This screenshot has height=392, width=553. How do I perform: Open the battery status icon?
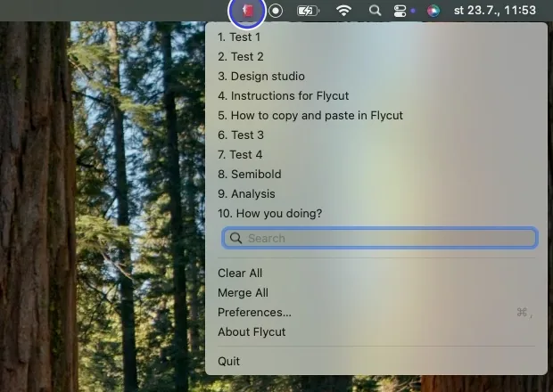coord(309,11)
